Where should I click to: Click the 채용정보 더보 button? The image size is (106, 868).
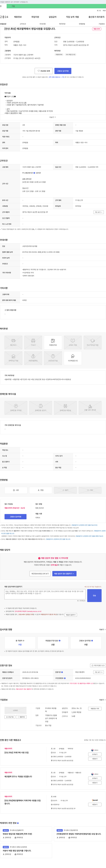95,709
